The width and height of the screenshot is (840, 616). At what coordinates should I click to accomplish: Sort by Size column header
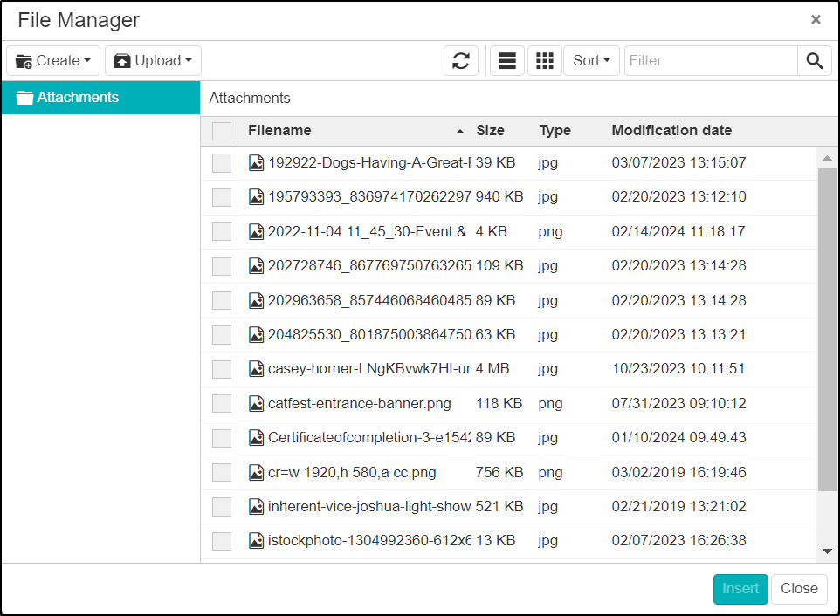tap(490, 131)
